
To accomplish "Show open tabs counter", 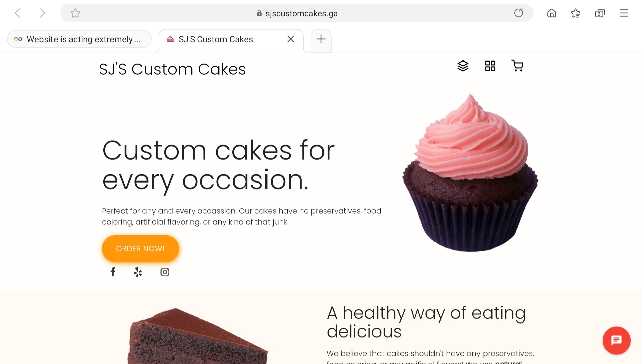I will point(600,13).
